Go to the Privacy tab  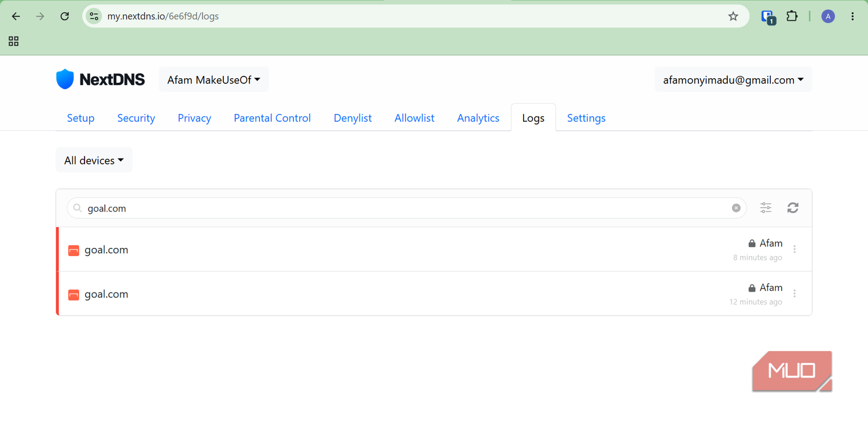pyautogui.click(x=194, y=118)
